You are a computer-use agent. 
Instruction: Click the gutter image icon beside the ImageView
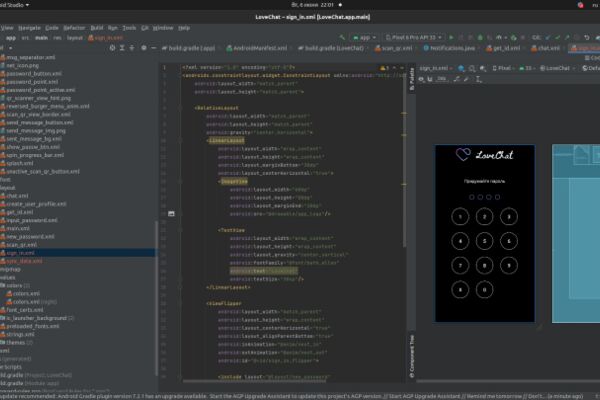click(171, 214)
